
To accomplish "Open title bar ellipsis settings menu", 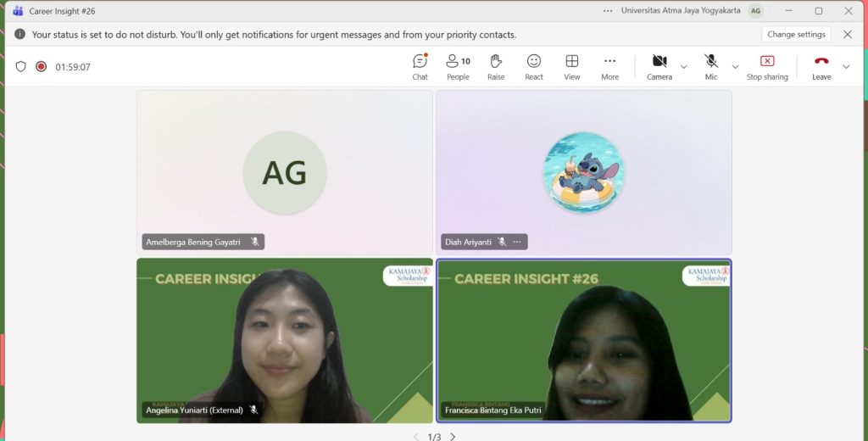I will [607, 11].
